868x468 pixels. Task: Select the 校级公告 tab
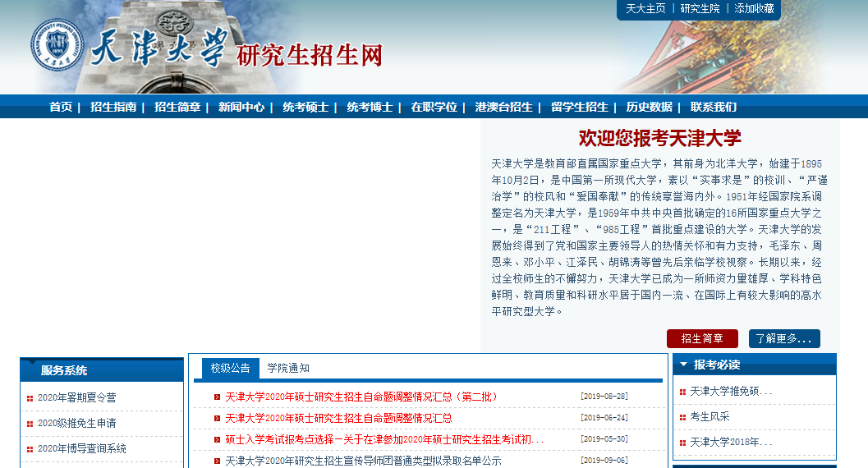click(230, 368)
